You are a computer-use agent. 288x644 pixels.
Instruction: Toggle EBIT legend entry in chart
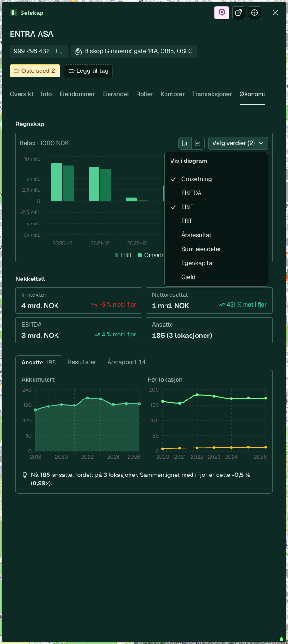[x=123, y=255]
